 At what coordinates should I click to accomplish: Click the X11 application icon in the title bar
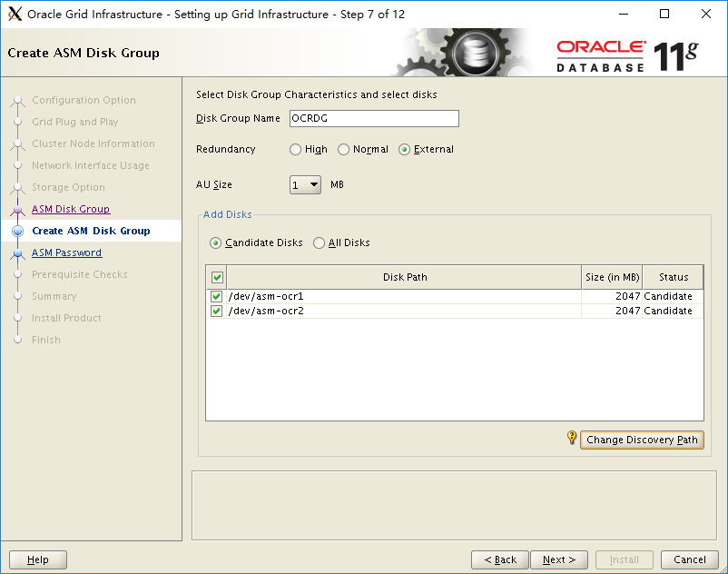point(15,14)
